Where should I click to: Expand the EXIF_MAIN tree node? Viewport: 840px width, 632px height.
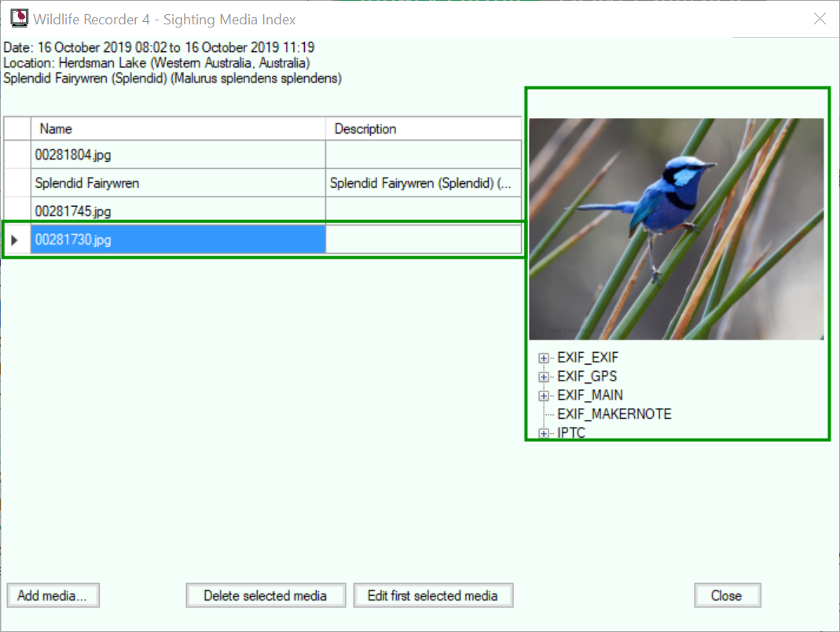tap(544, 395)
